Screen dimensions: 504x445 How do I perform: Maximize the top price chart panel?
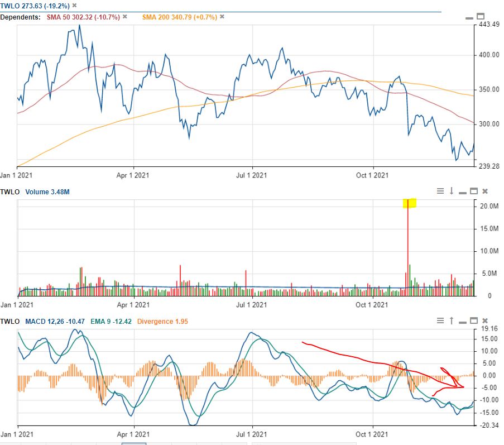pyautogui.click(x=480, y=17)
